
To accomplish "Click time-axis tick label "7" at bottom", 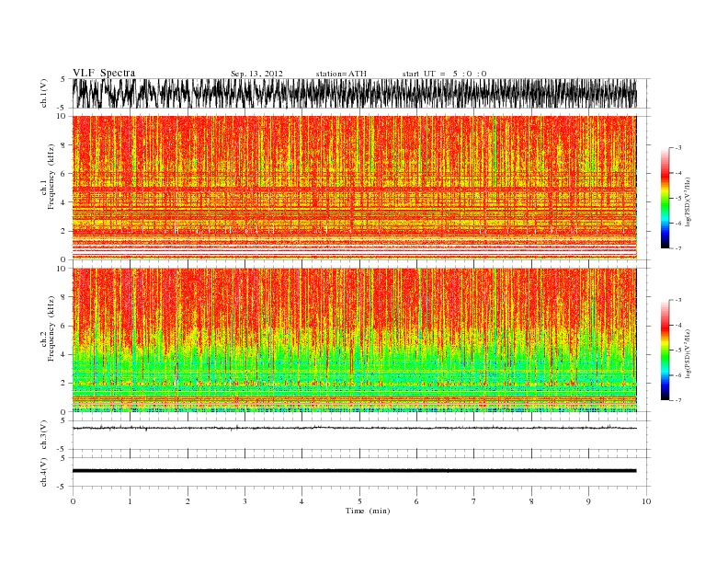I will tap(474, 501).
